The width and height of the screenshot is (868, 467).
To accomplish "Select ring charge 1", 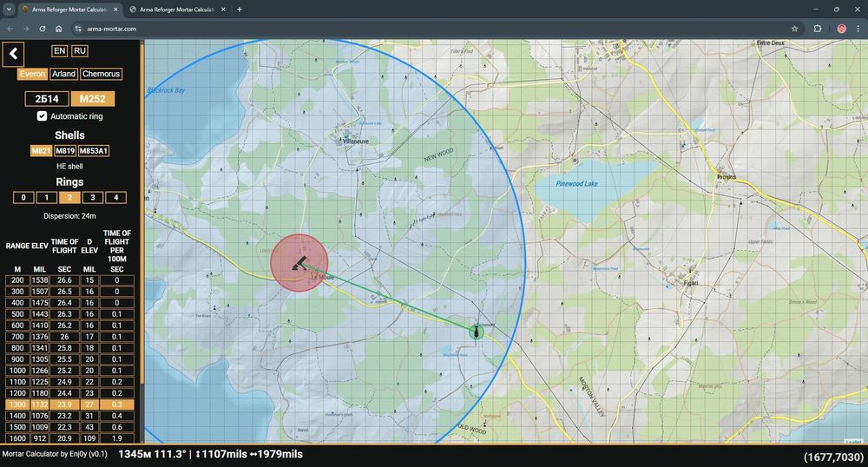I will pos(47,198).
